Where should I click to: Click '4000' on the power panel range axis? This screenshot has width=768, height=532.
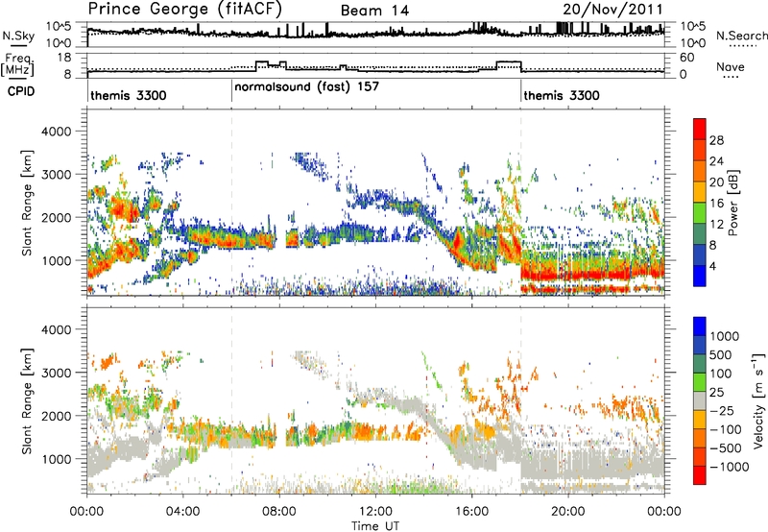pos(56,132)
